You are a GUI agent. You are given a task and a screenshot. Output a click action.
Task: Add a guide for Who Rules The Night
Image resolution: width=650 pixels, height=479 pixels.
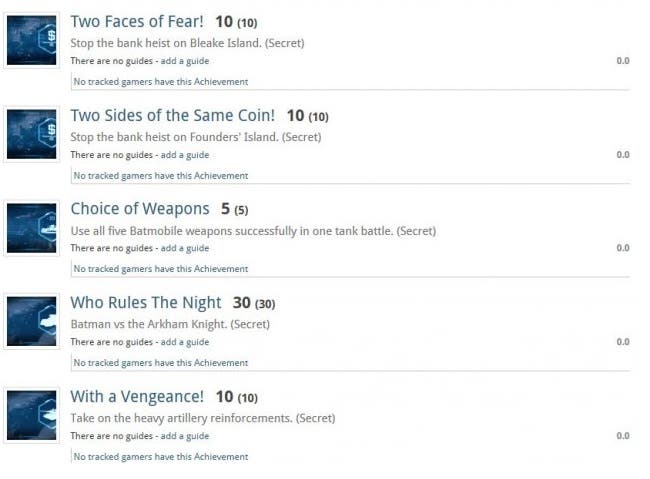(184, 342)
